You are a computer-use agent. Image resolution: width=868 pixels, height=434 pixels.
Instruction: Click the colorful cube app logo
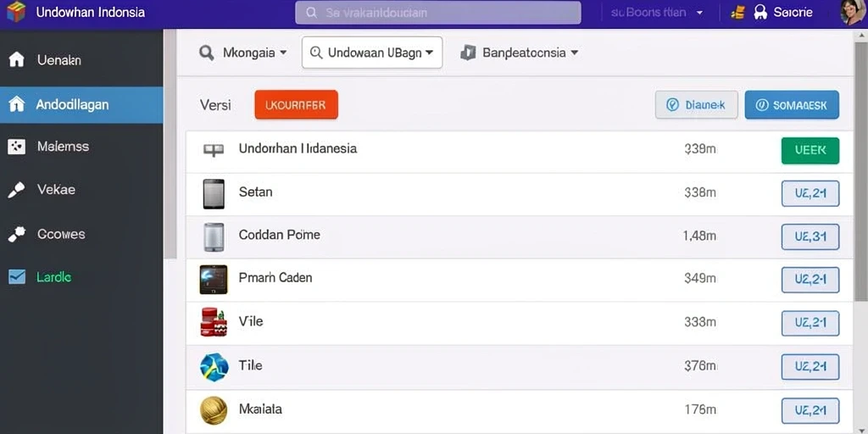16,12
